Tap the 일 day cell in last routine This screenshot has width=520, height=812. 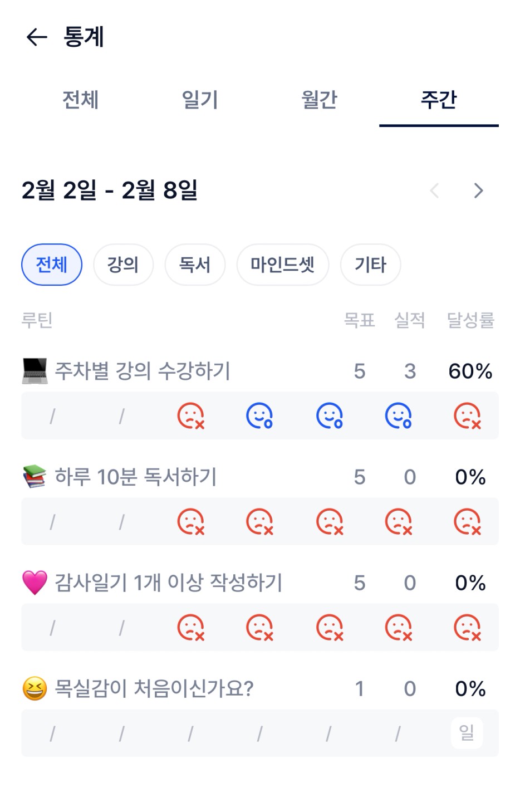[467, 732]
